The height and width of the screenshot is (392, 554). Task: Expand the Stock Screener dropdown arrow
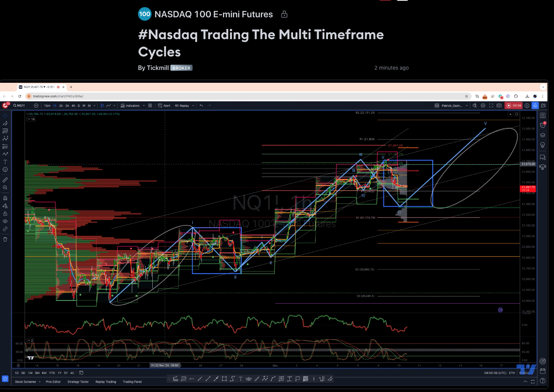pos(39,382)
